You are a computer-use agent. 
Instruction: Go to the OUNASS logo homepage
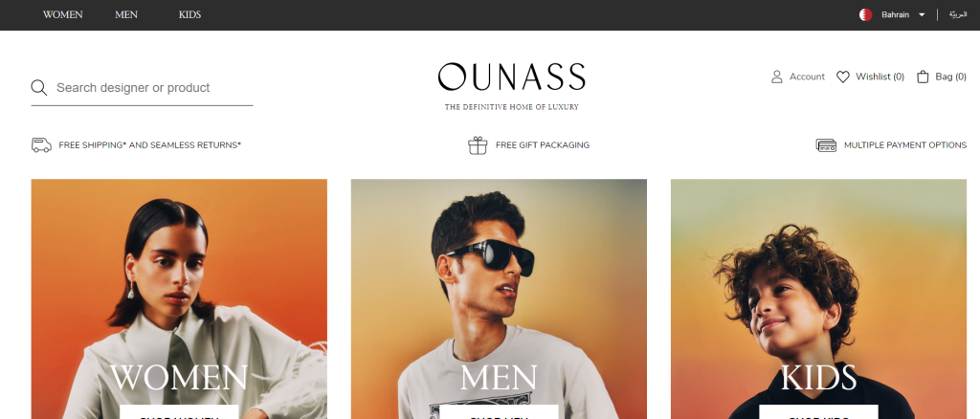[x=511, y=86]
